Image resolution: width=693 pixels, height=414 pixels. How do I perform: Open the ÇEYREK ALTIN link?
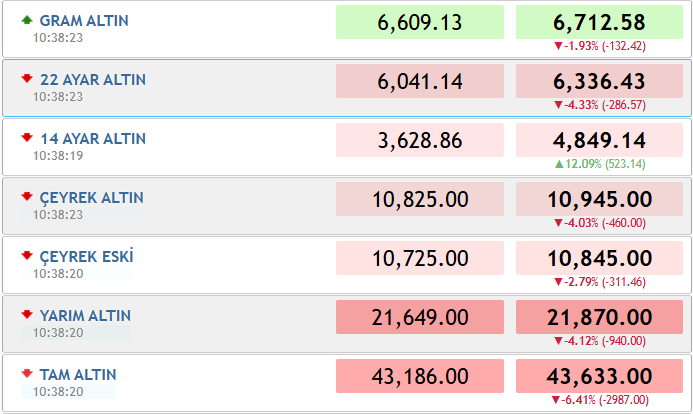[x=91, y=198]
